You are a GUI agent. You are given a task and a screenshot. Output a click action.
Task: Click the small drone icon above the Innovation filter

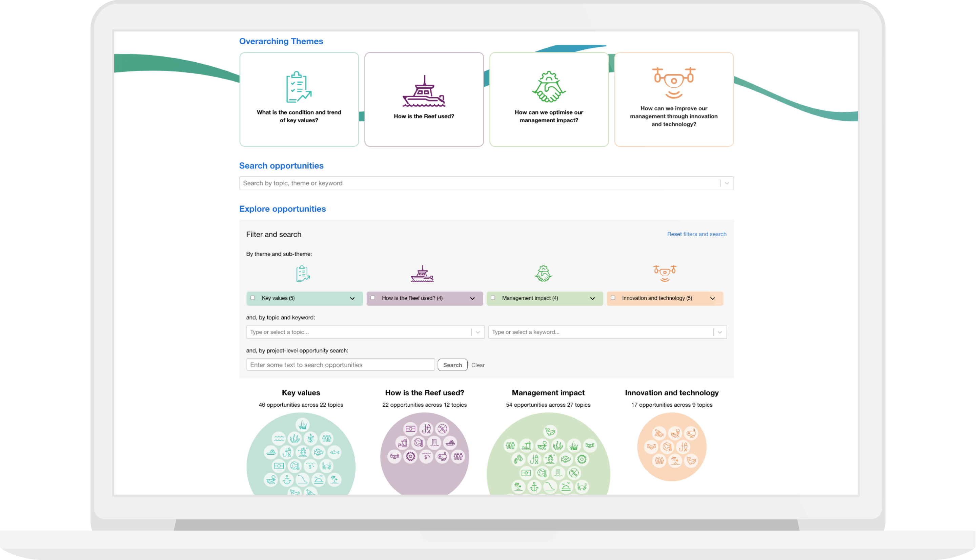coord(665,273)
